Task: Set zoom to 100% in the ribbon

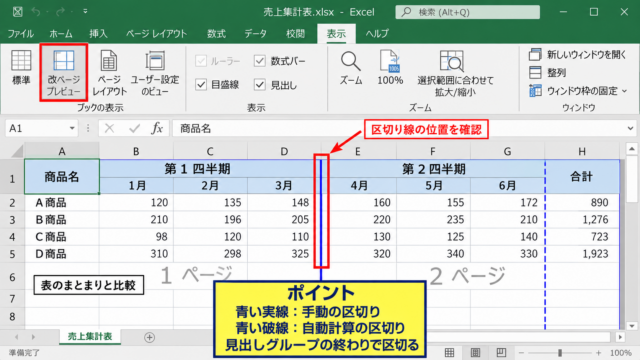Action: (x=390, y=69)
